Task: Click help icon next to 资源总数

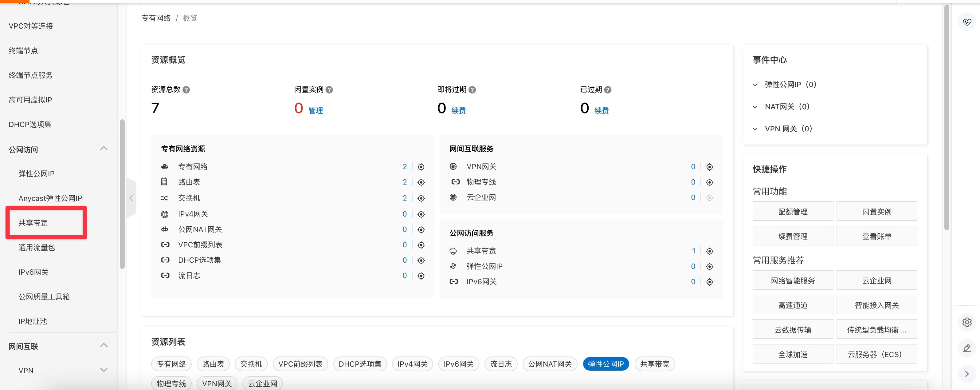Action: tap(186, 90)
